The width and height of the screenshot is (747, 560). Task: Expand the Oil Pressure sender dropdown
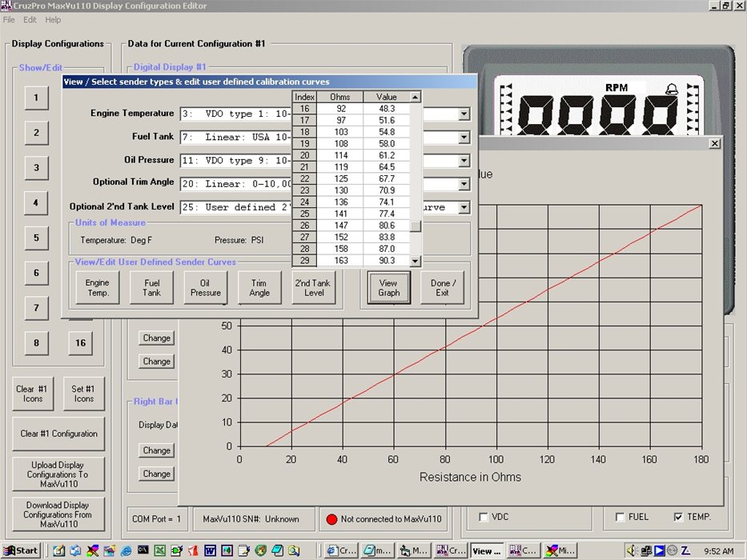[464, 161]
